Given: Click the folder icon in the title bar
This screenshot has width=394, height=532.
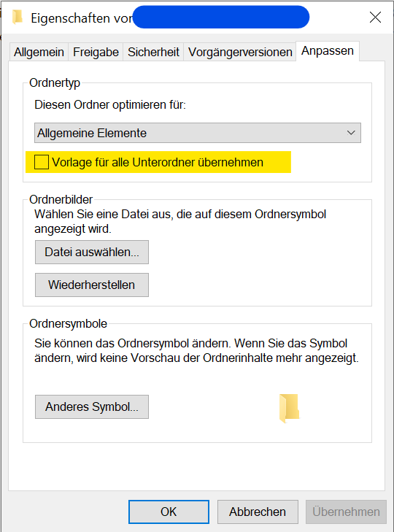Looking at the screenshot, I should 18,18.
